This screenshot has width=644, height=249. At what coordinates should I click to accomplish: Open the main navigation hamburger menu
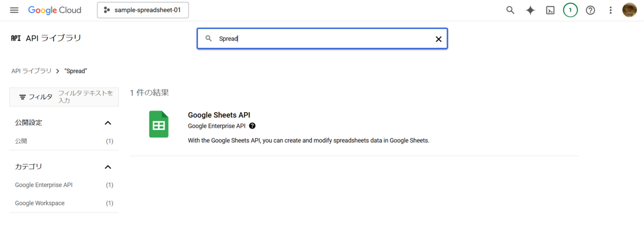[x=14, y=10]
